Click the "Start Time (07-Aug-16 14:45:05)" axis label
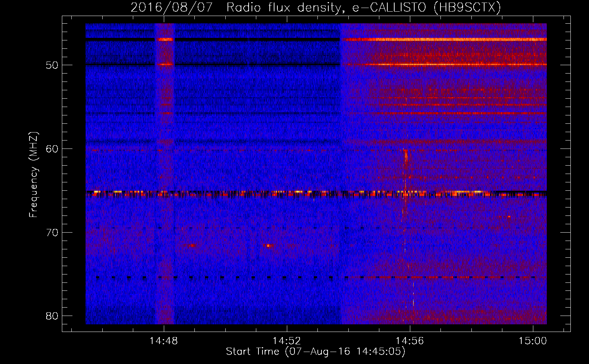Image resolution: width=589 pixels, height=364 pixels. point(316,352)
